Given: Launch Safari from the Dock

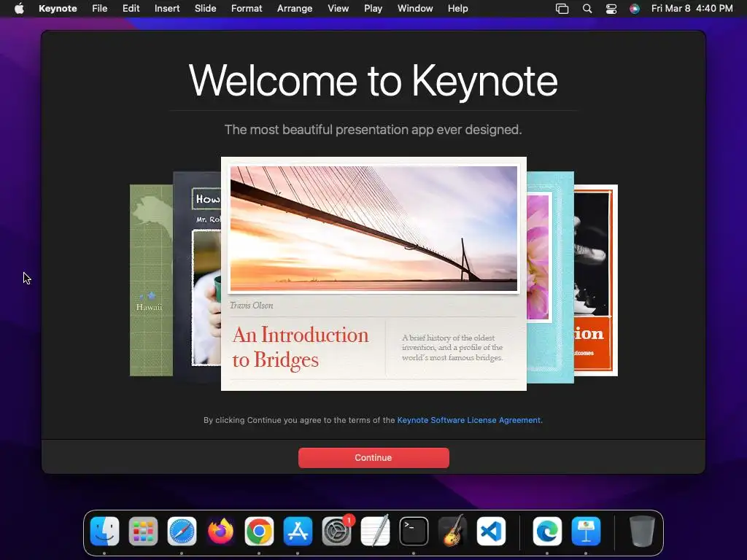Looking at the screenshot, I should (x=182, y=531).
